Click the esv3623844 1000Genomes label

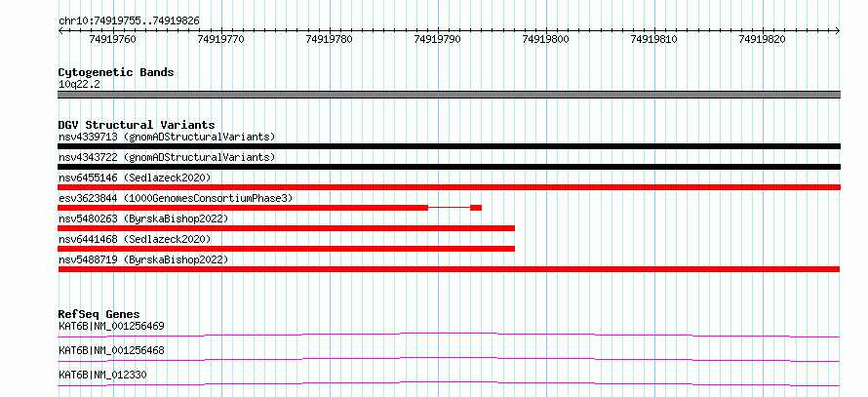click(175, 198)
